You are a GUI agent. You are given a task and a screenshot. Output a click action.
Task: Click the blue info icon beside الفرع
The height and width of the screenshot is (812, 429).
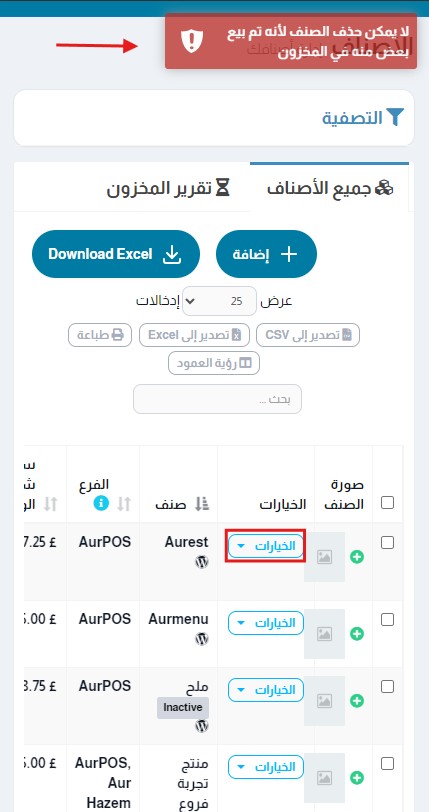102,503
